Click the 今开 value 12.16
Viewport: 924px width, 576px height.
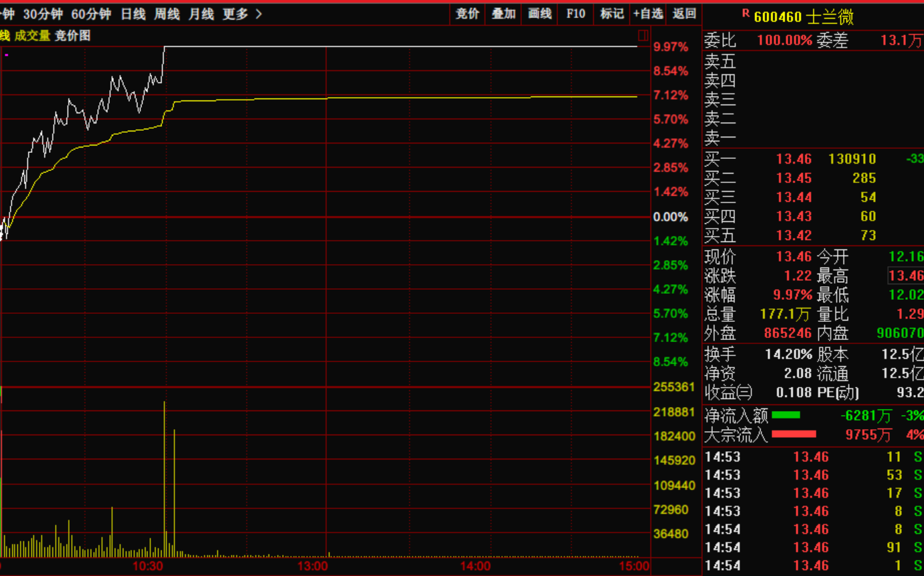pyautogui.click(x=906, y=256)
